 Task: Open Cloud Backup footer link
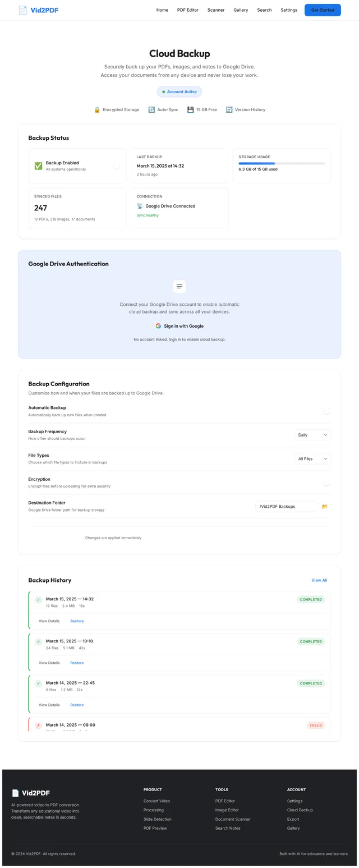300,810
